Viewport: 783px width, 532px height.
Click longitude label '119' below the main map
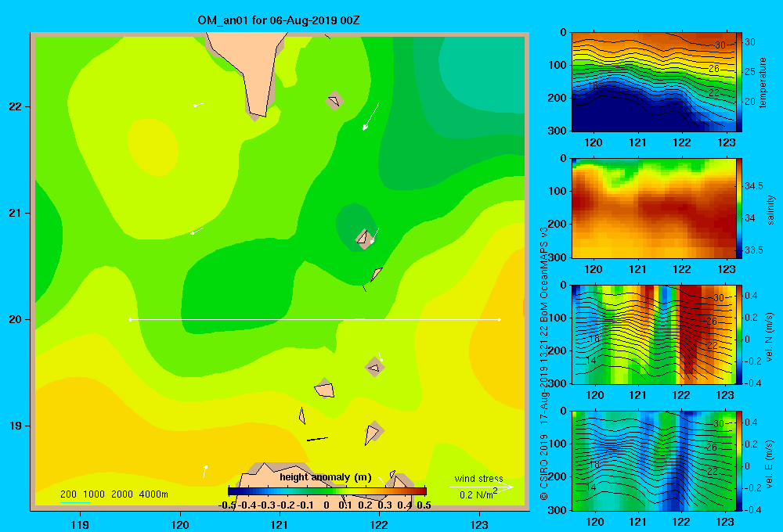click(x=80, y=524)
